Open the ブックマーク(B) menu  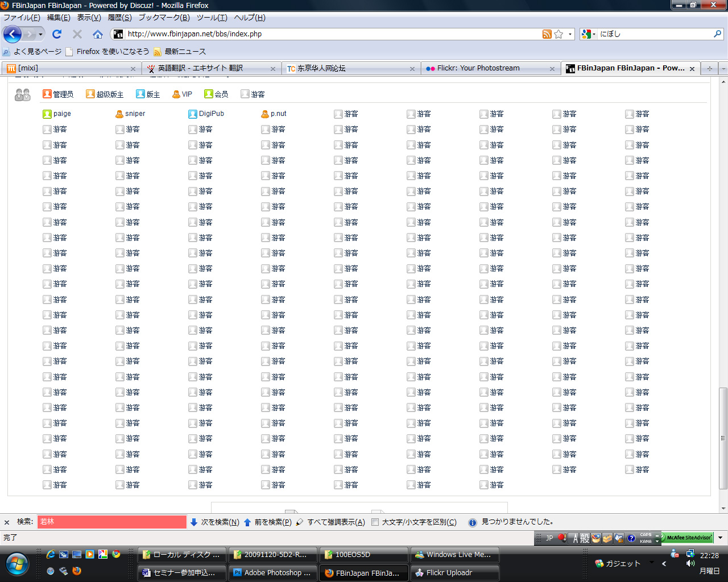164,18
